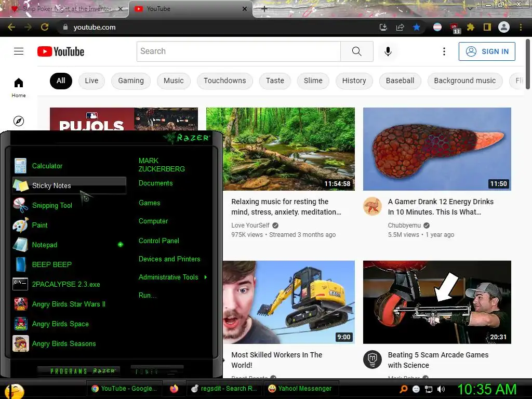Image resolution: width=532 pixels, height=399 pixels.
Task: Click the Chrome profile avatar
Action: tap(504, 27)
